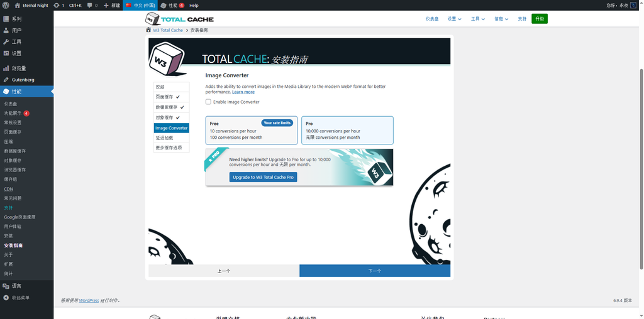Open the 浏览量 bar chart icon
The width and height of the screenshot is (644, 319).
point(6,68)
